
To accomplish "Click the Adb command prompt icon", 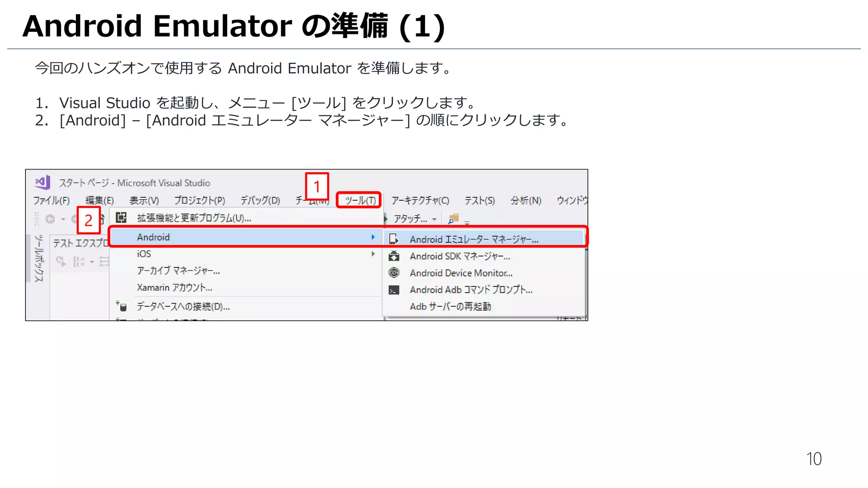I will 394,290.
